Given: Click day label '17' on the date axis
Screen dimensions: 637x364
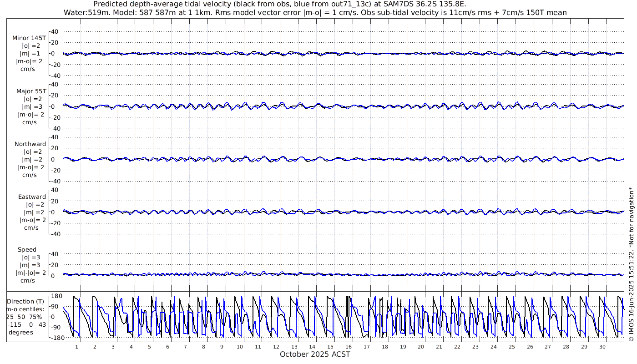Looking at the screenshot, I should point(367,347).
